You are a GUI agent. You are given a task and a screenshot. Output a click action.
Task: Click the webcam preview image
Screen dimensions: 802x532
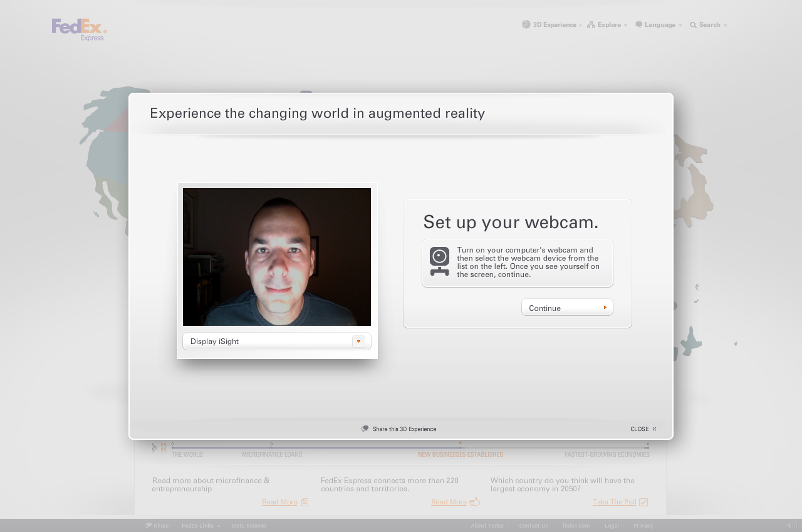tap(277, 257)
